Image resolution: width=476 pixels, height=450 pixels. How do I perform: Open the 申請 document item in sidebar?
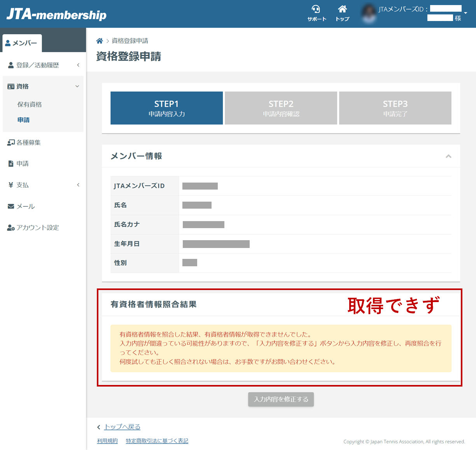click(23, 164)
